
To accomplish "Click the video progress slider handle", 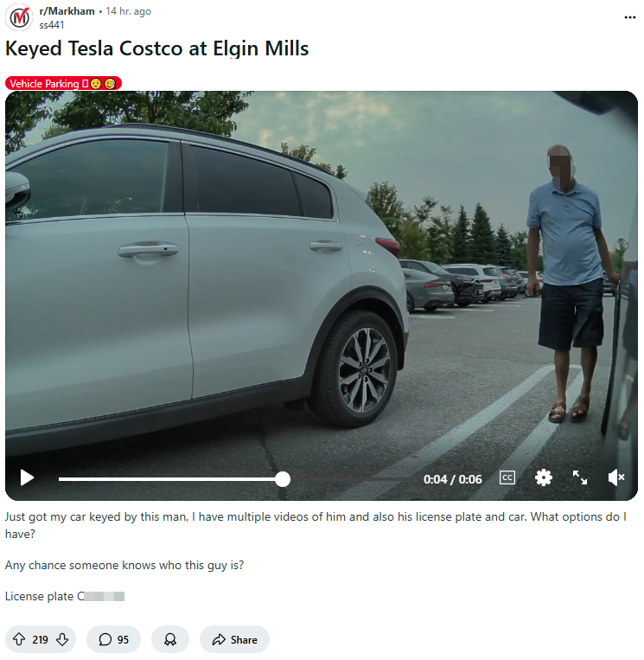I will 283,479.
